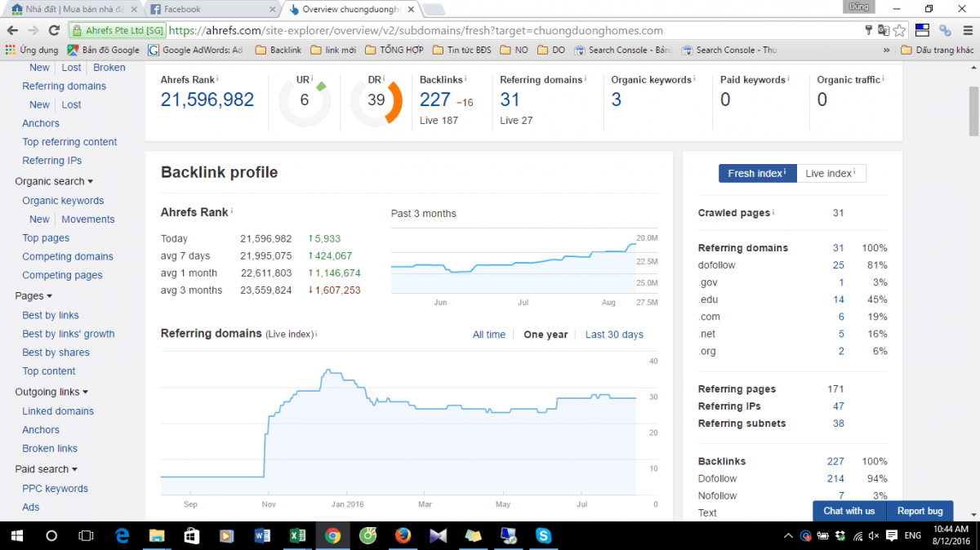Open the Windows Start menu
The image size is (980, 550).
(17, 535)
